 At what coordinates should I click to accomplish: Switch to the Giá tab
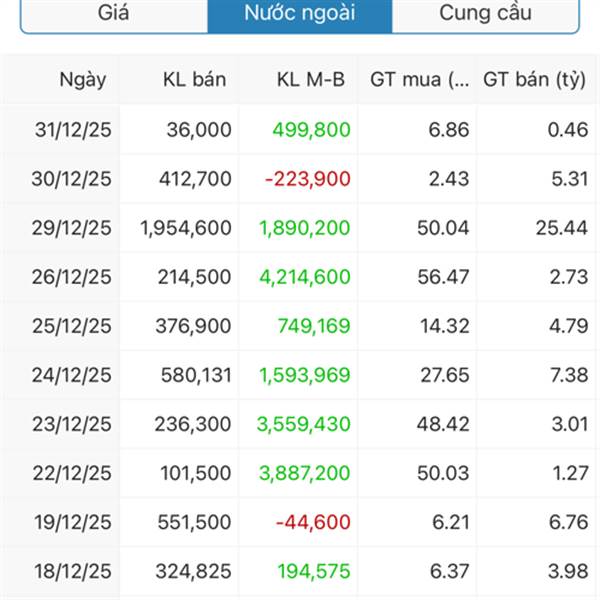[114, 14]
